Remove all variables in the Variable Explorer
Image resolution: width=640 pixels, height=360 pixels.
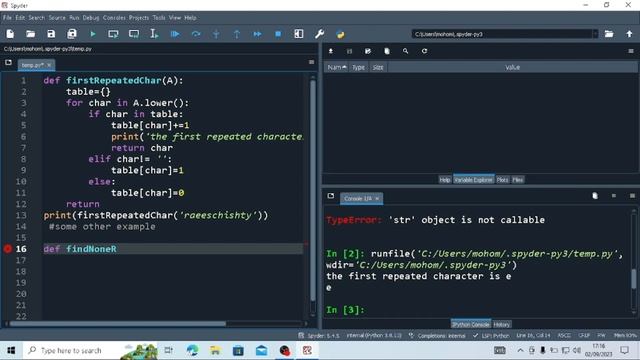coord(387,51)
